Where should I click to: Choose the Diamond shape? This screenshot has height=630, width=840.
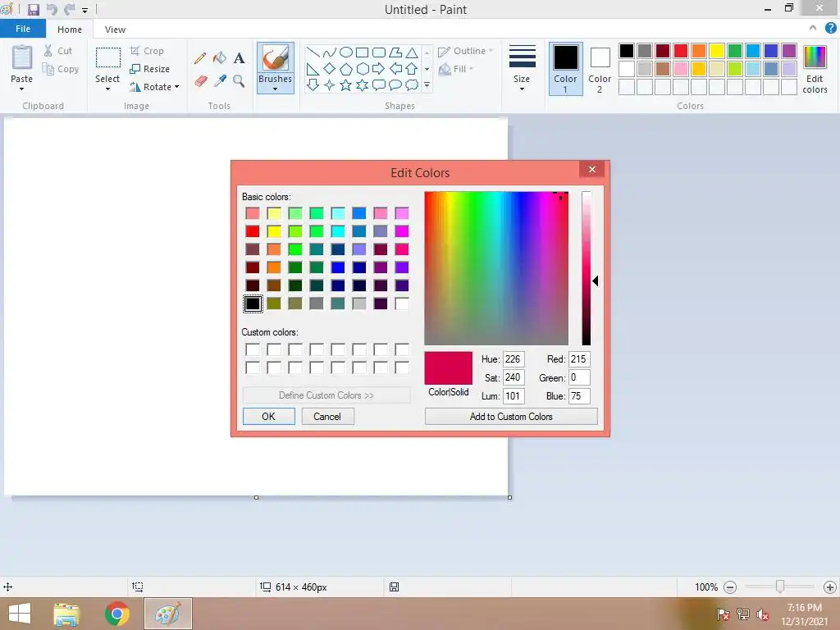click(x=330, y=69)
